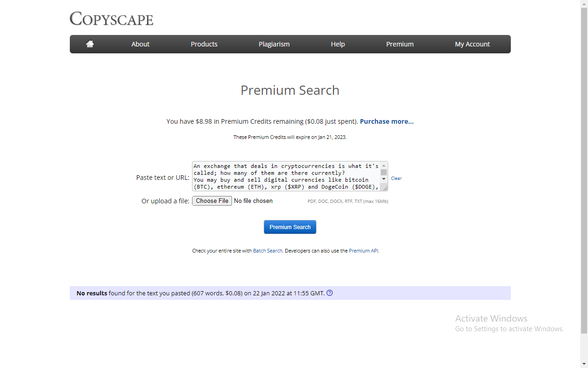Screen dimensions: 588x368
Task: Click the page scrollbar up arrow
Action: point(584,4)
